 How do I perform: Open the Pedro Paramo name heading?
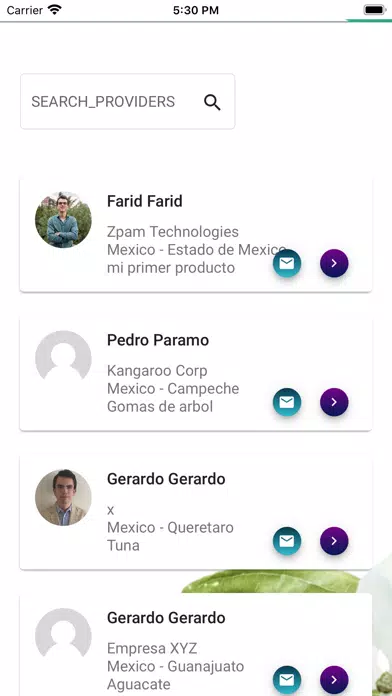158,340
